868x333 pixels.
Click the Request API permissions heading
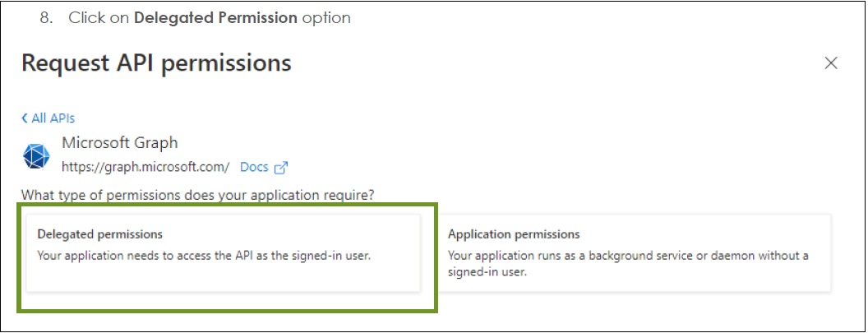[x=156, y=62]
